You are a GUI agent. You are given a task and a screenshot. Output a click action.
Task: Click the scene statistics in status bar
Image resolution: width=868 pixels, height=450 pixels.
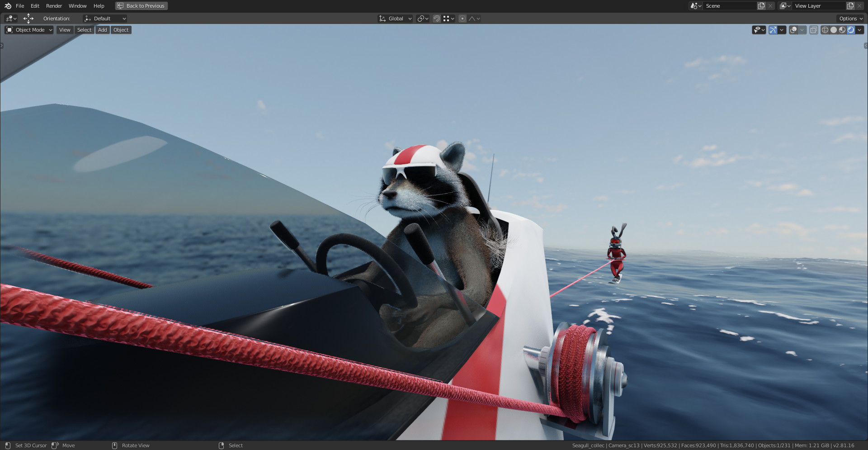tap(713, 445)
